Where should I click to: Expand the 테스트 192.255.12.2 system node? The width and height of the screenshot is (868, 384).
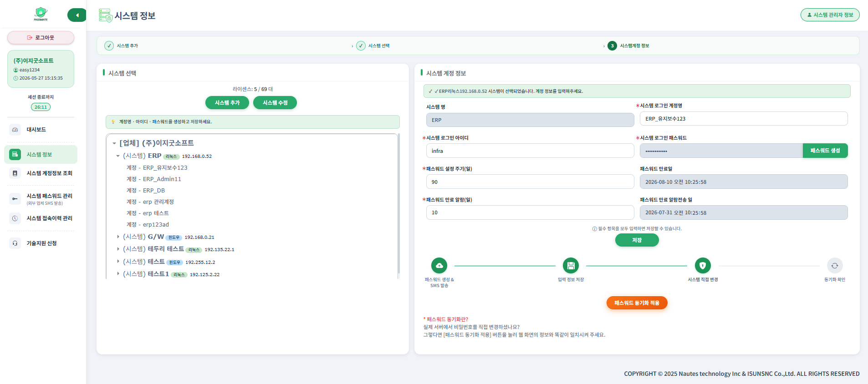click(x=118, y=261)
